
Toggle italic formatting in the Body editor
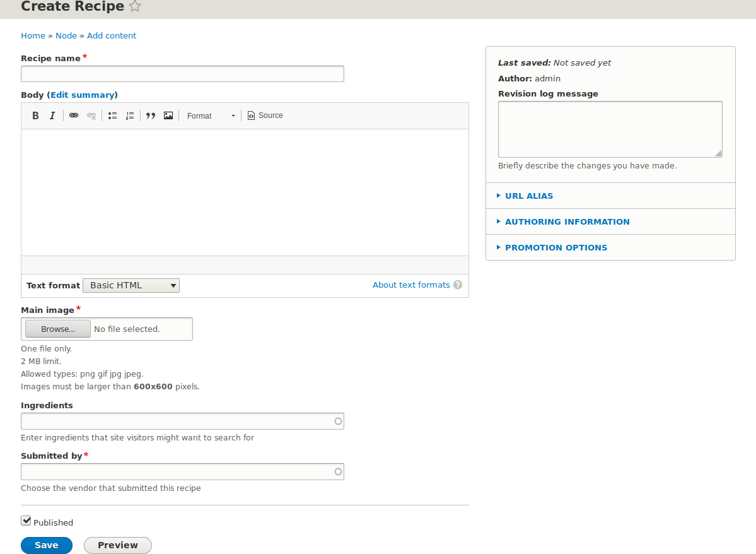click(x=52, y=115)
